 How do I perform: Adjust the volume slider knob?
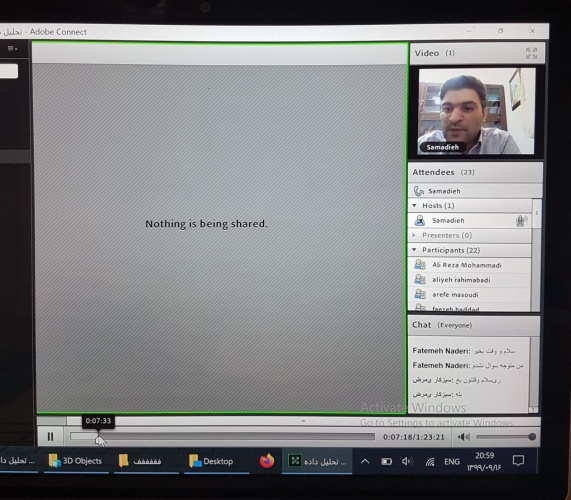tap(532, 436)
